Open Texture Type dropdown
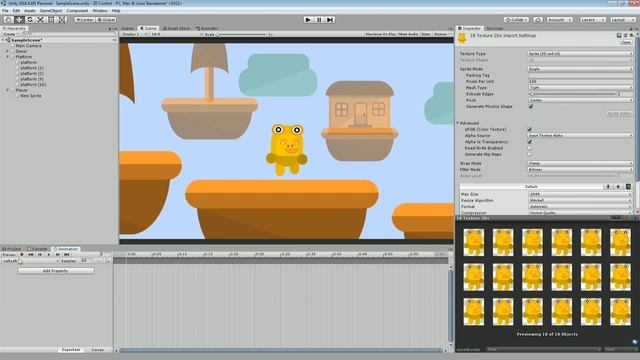Image resolution: width=640 pixels, height=360 pixels. pos(580,54)
